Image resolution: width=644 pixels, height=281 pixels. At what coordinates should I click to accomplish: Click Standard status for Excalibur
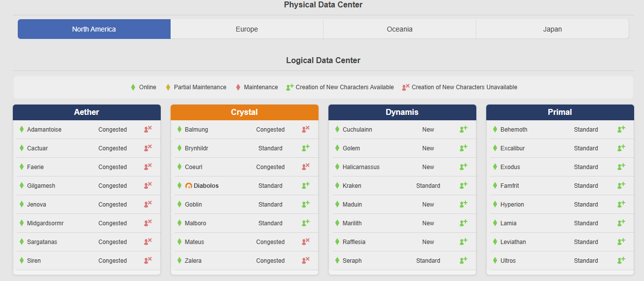click(586, 148)
